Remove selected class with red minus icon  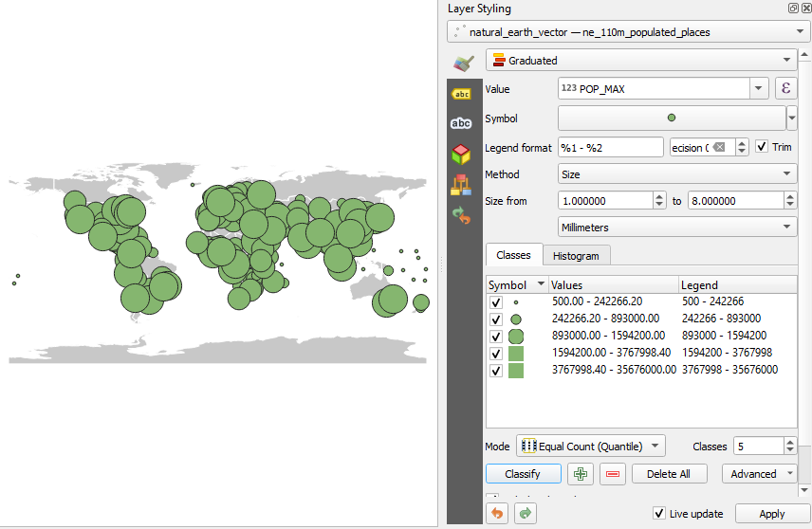[x=613, y=474]
